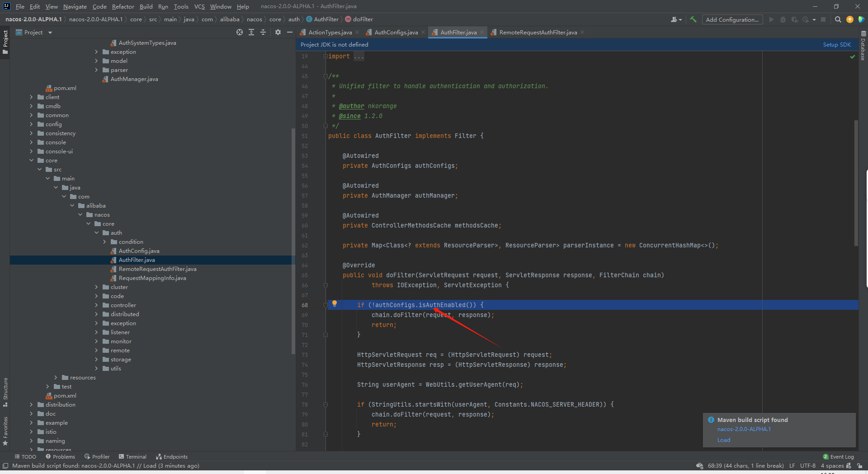Toggle the read-only lock icon in status bar
Image resolution: width=868 pixels, height=474 pixels.
tap(859, 466)
